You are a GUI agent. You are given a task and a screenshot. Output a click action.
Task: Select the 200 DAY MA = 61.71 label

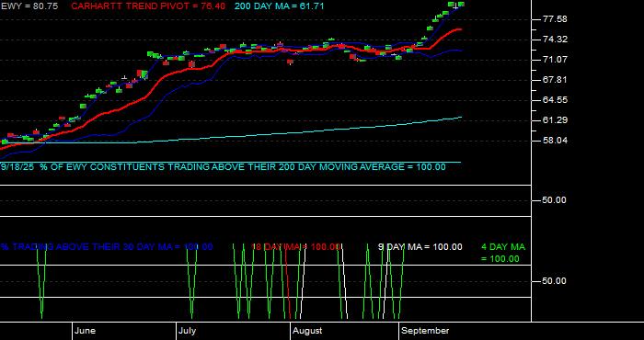pos(280,6)
